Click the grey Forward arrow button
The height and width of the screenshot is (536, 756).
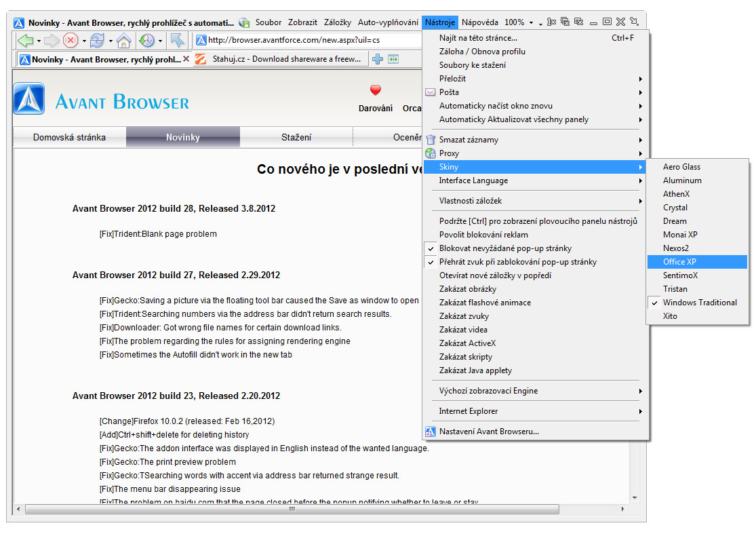coord(52,41)
